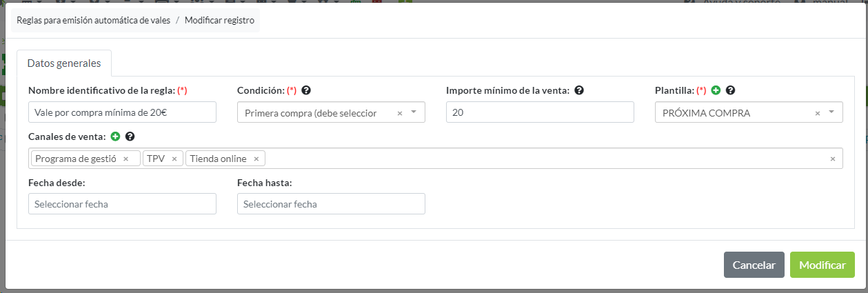This screenshot has width=868, height=293.
Task: Clear the PRÓXIMA COMPRA template selection
Action: 818,113
